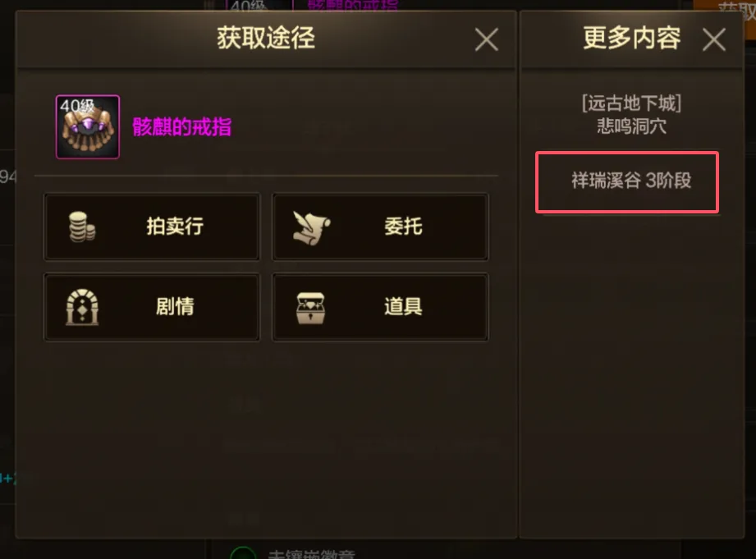Click the green circle emblem slot icon

243,553
